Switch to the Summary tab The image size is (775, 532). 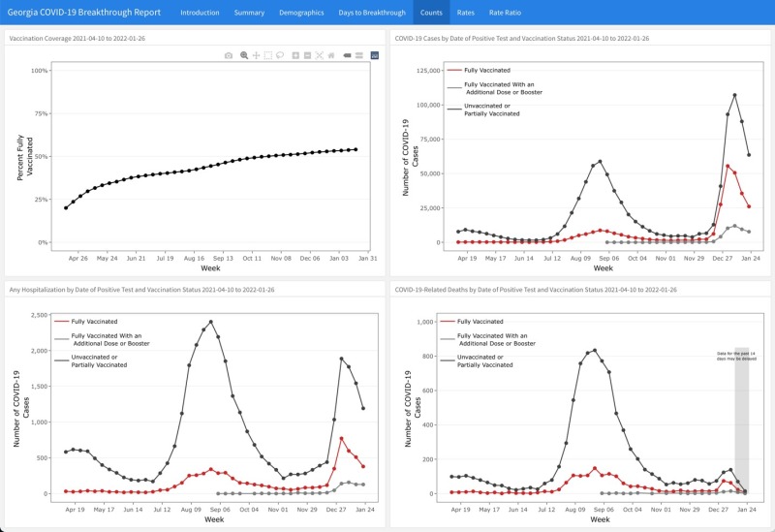tap(249, 13)
